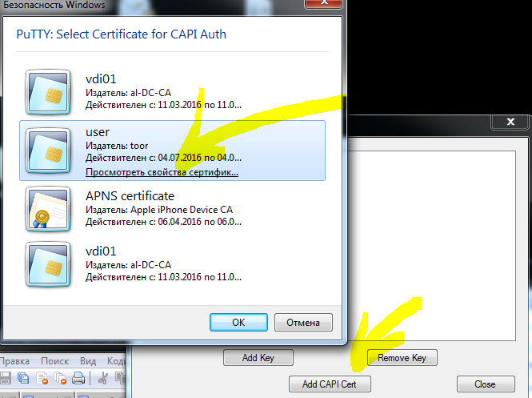The height and width of the screenshot is (398, 532).
Task: Click the Save icon in the editor toolbar
Action: pos(6,378)
